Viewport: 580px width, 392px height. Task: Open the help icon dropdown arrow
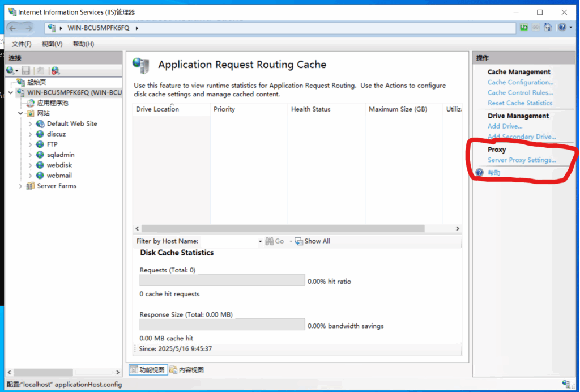tap(571, 27)
